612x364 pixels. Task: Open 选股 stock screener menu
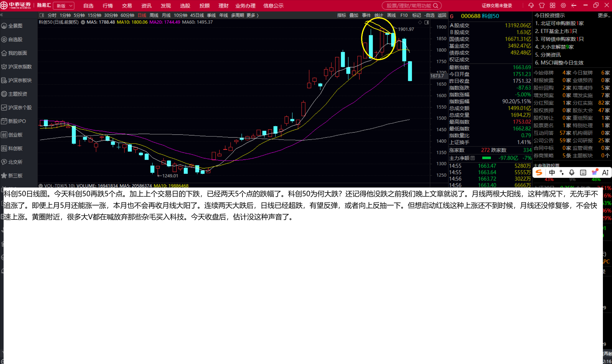point(185,6)
